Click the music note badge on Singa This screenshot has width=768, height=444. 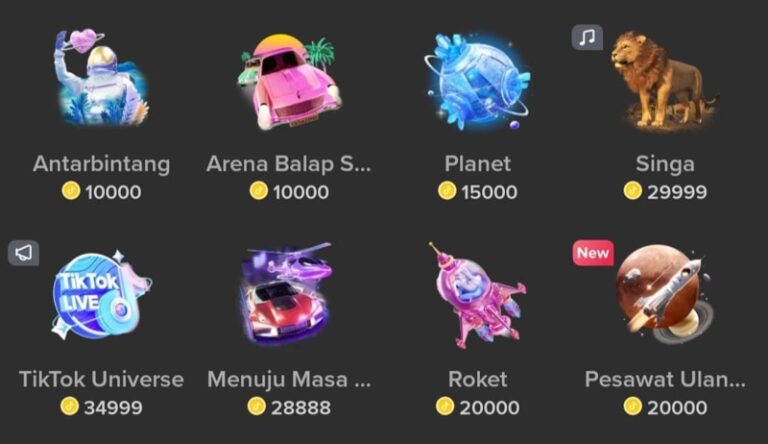(587, 37)
